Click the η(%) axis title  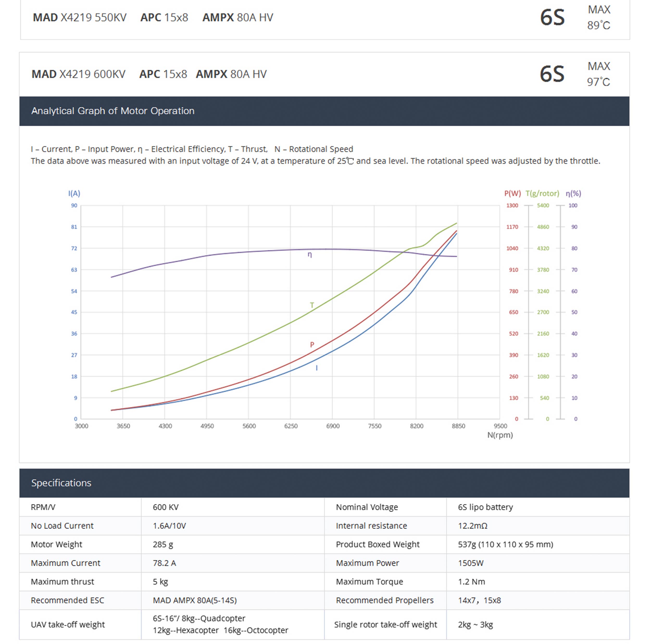click(x=573, y=194)
